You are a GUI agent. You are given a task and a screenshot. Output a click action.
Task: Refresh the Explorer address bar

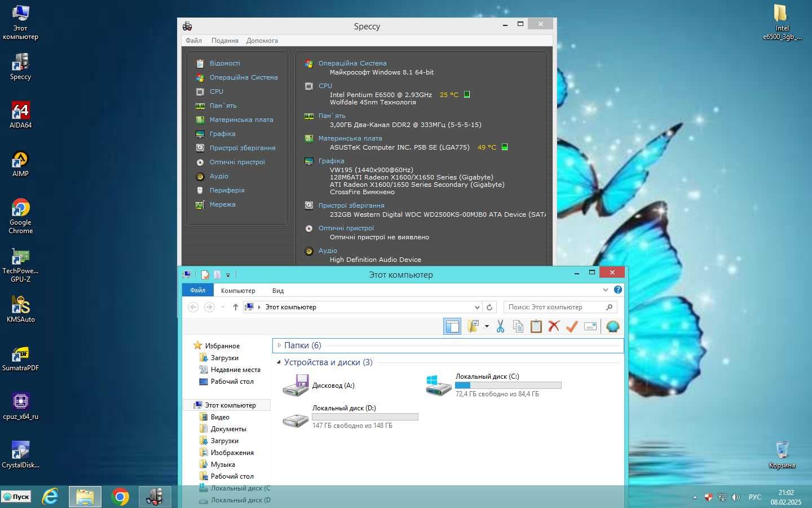(x=489, y=307)
